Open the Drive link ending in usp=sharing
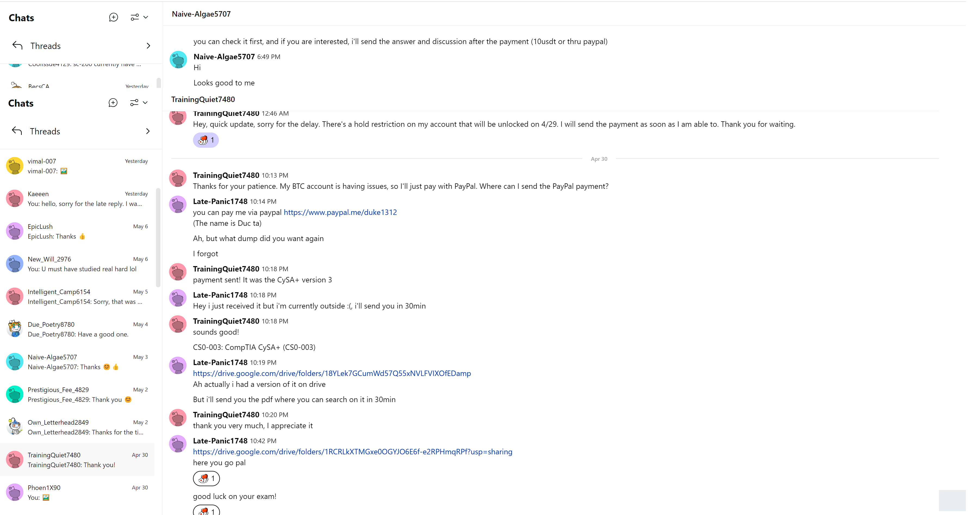Image resolution: width=980 pixels, height=515 pixels. tap(352, 452)
